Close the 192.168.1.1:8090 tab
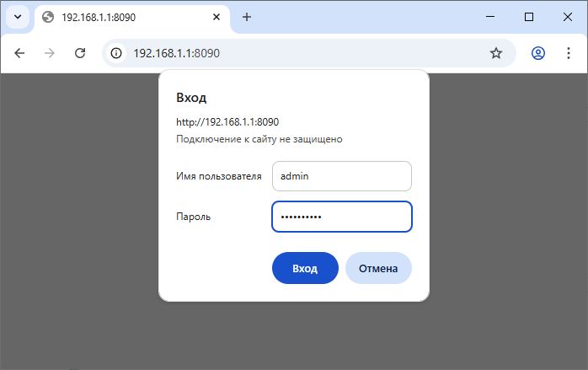 click(217, 17)
